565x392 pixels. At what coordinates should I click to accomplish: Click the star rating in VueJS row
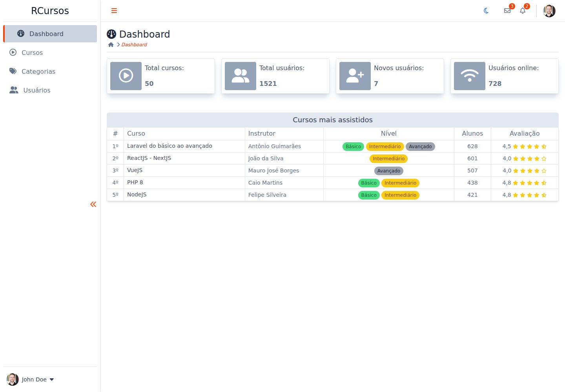pos(530,171)
